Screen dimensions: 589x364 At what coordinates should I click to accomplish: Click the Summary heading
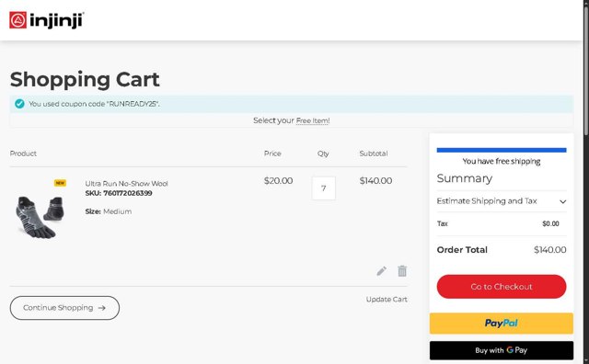[x=464, y=178]
